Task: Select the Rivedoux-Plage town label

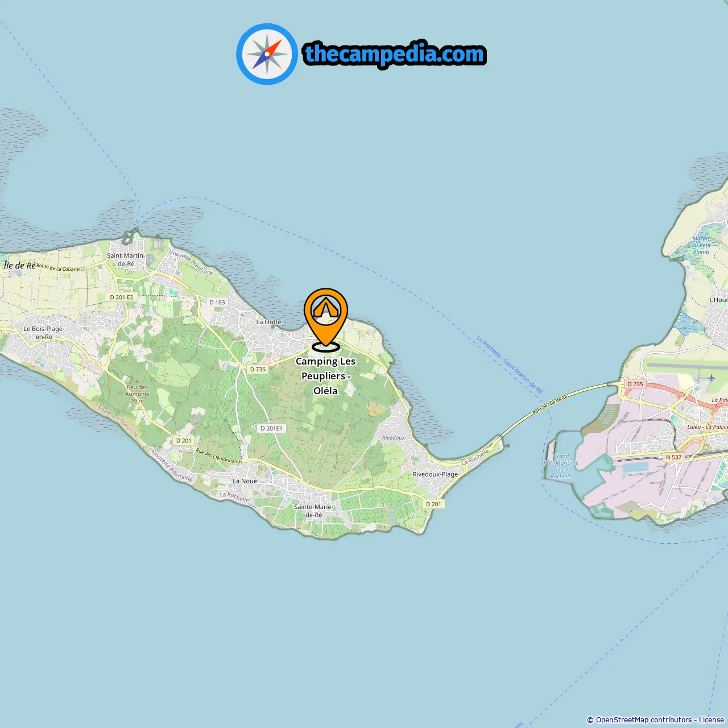Action: tap(435, 474)
